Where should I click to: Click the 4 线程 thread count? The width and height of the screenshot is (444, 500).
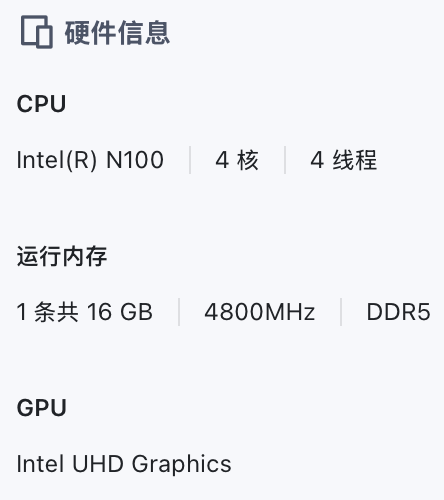[x=344, y=160]
